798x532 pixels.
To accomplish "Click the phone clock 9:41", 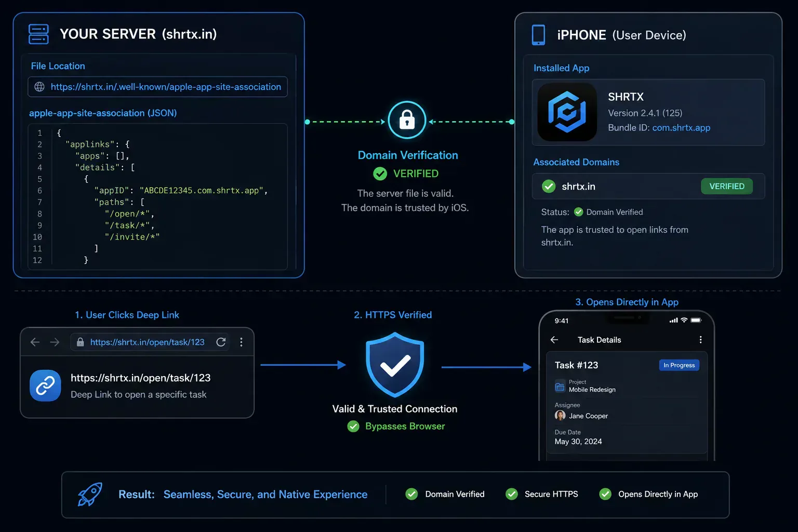I will (562, 321).
